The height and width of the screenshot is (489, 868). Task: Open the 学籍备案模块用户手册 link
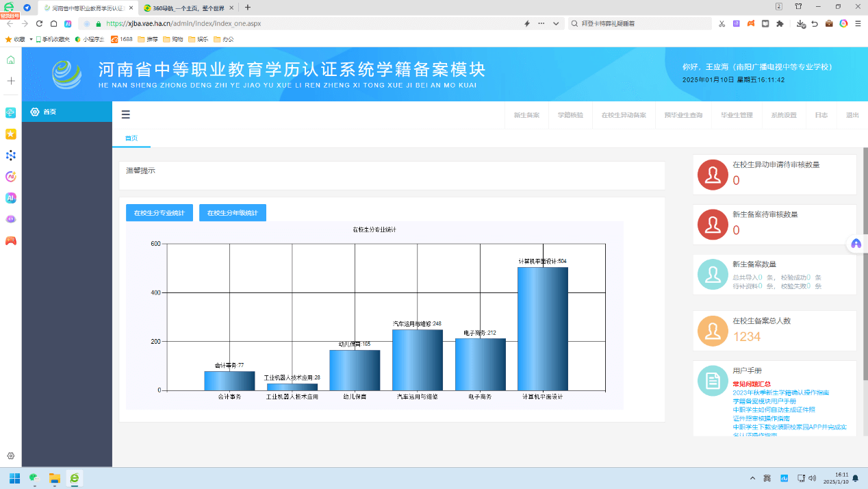tap(764, 401)
